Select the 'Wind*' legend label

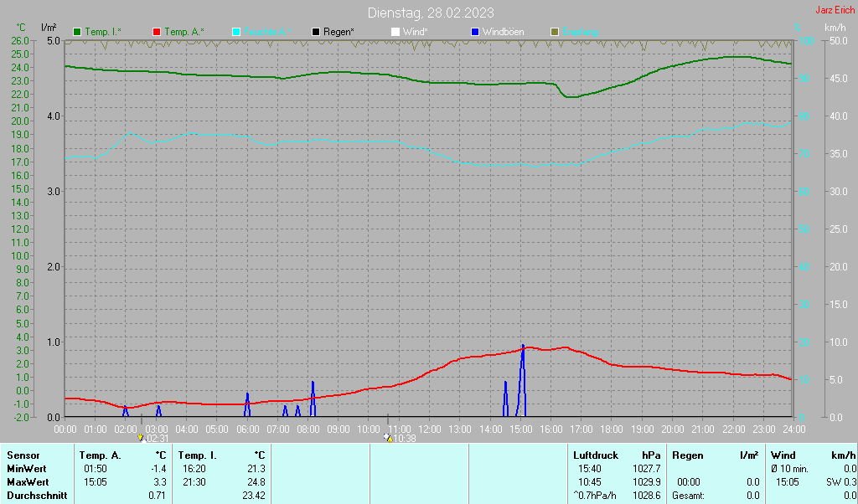tap(416, 33)
